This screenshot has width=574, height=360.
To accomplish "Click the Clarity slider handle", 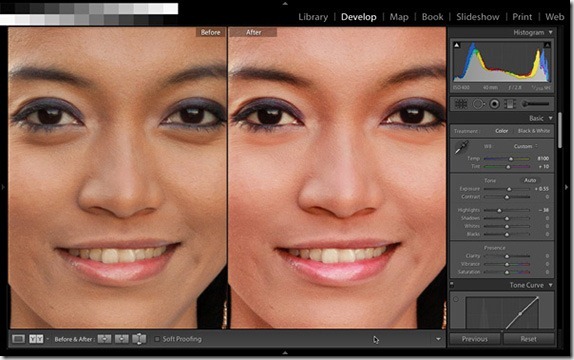I will (x=507, y=256).
